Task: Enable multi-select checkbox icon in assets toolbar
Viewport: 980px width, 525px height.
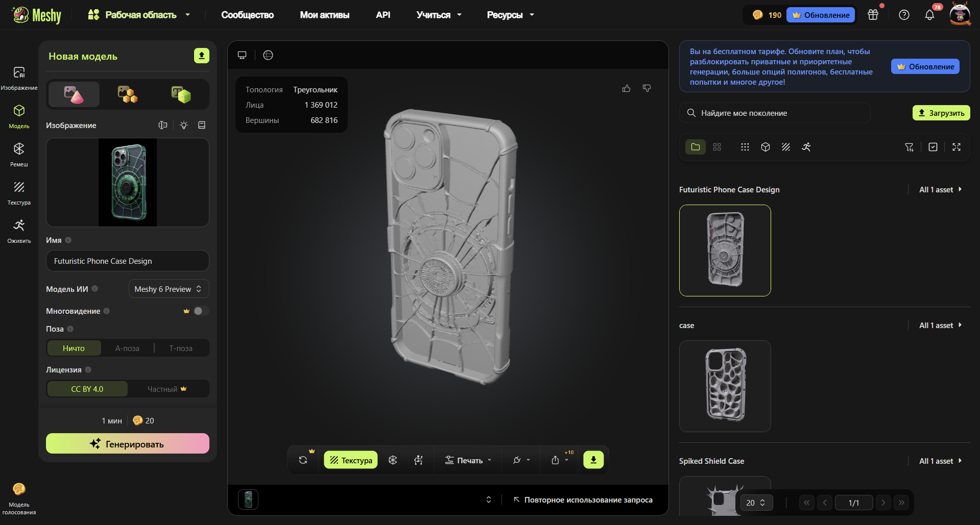Action: 933,147
